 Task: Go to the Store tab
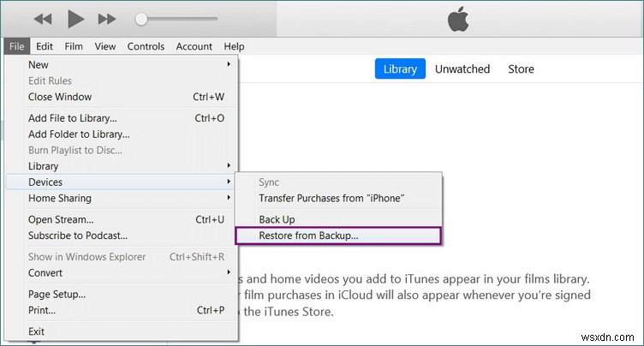click(521, 69)
